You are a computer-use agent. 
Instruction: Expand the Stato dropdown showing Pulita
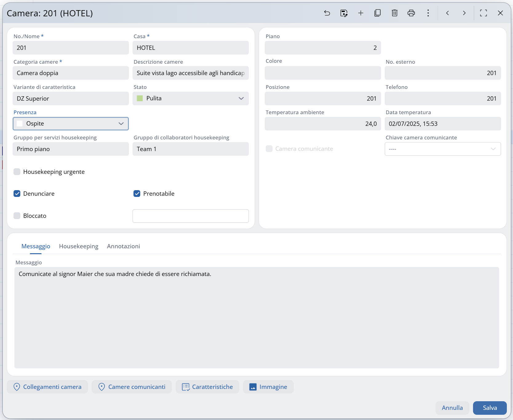tap(241, 98)
